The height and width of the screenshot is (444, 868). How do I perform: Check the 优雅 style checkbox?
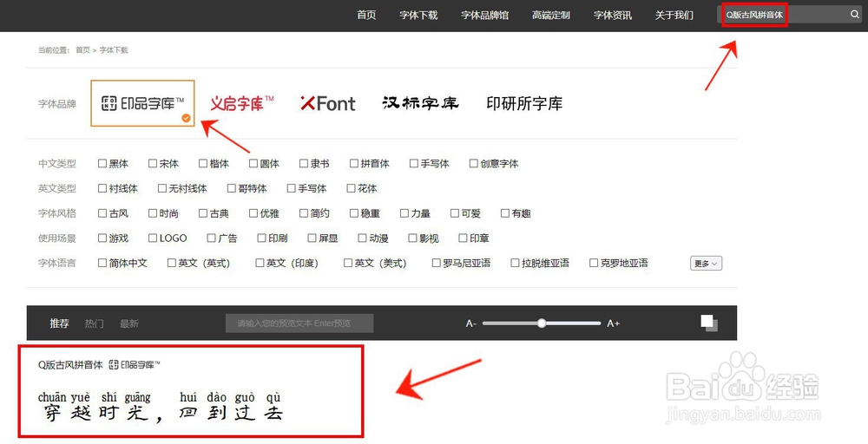point(253,212)
